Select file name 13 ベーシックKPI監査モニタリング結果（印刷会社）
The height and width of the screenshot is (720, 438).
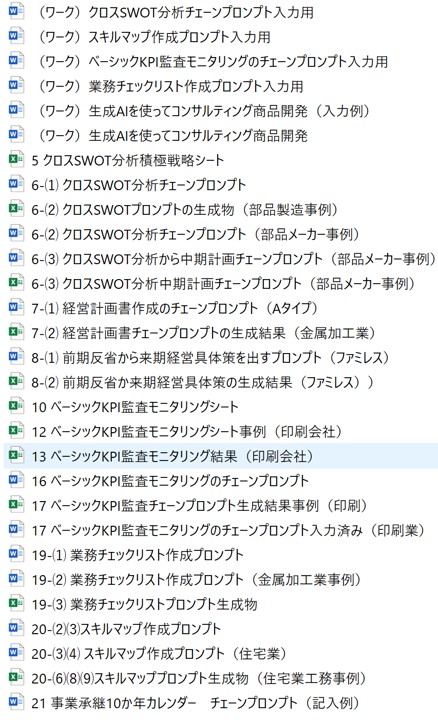tap(173, 456)
